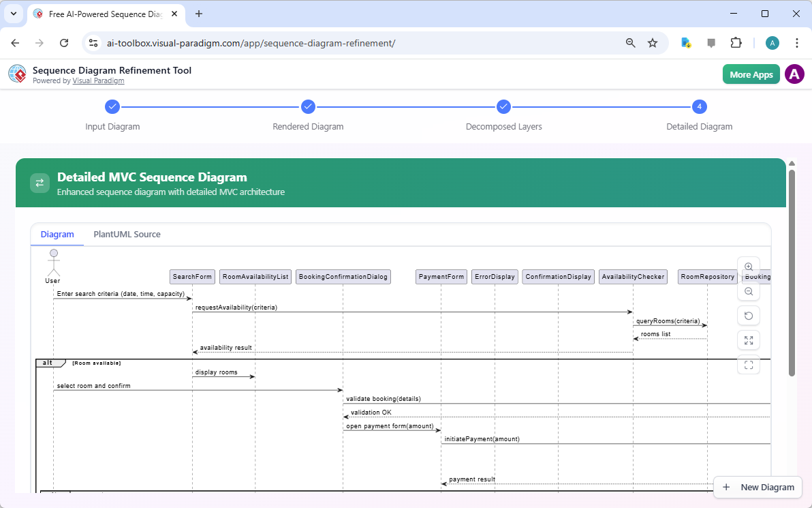812x508 pixels.
Task: Bookmark the page with the star icon
Action: (x=653, y=42)
